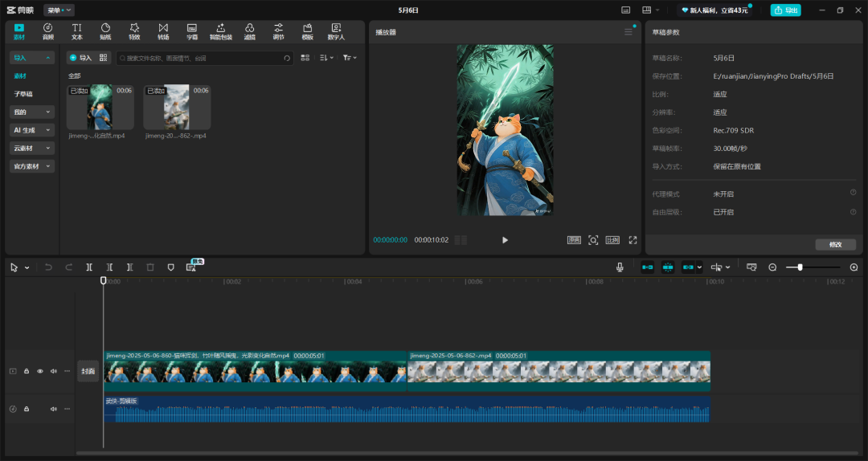Click the microphone record voiceover icon
The height and width of the screenshot is (461, 868).
(x=620, y=267)
